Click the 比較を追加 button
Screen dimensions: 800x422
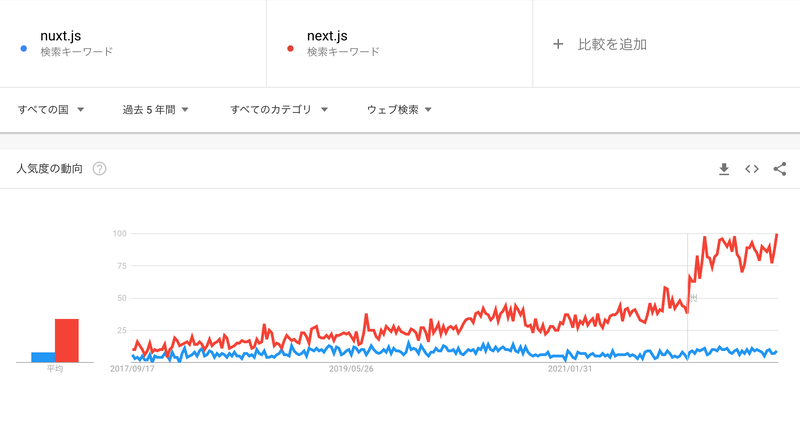coord(612,44)
